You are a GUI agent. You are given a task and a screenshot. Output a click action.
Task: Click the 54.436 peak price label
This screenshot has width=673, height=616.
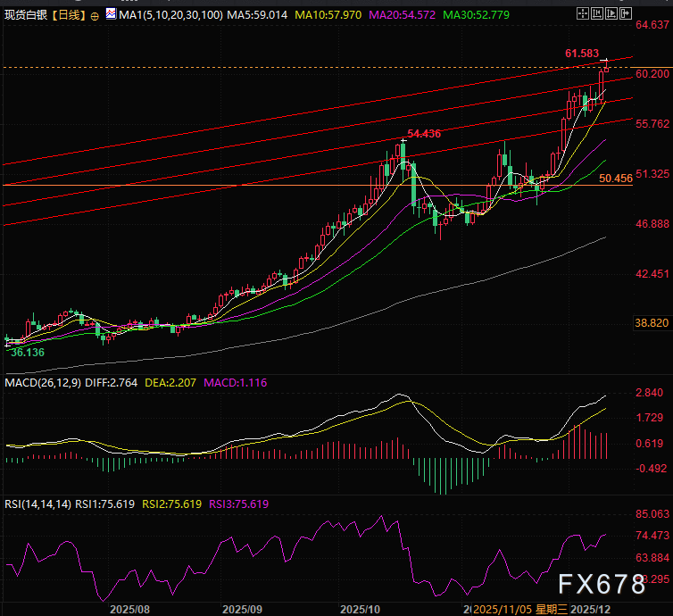(424, 133)
